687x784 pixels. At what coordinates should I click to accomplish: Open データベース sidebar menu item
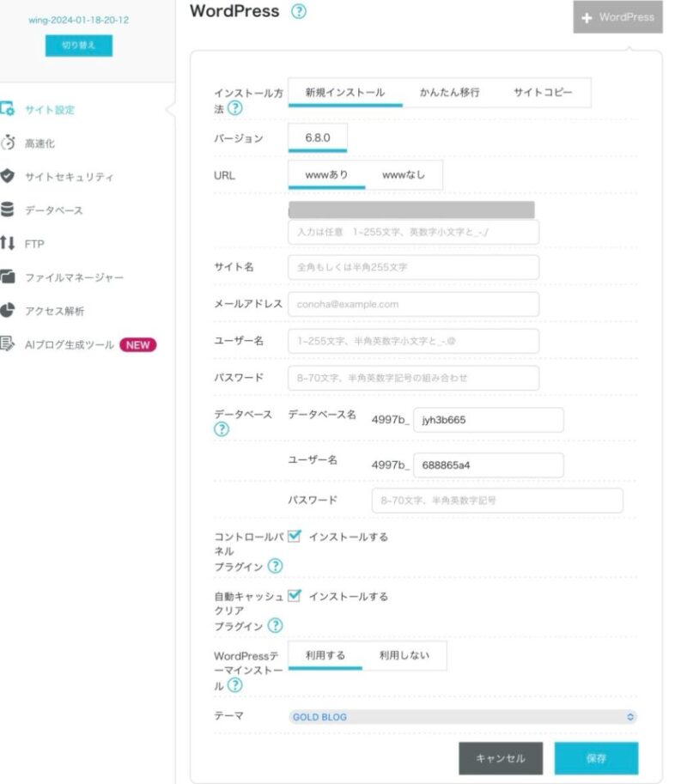pos(54,210)
